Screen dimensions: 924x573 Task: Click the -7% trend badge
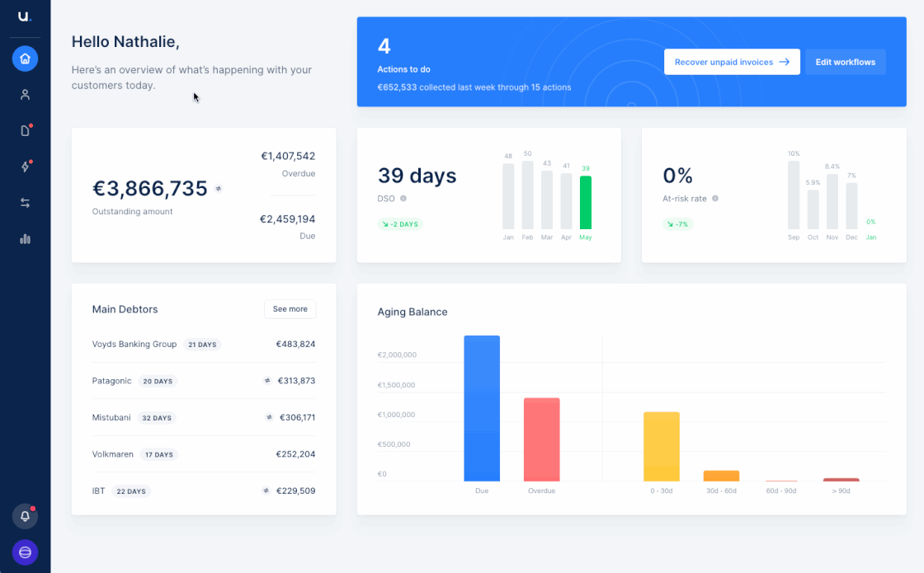coord(677,224)
